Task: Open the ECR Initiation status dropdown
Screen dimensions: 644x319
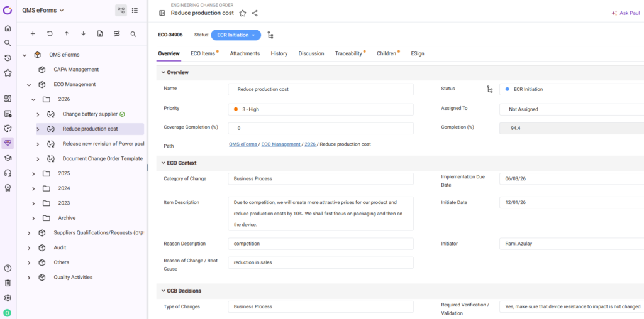Action: coord(235,35)
